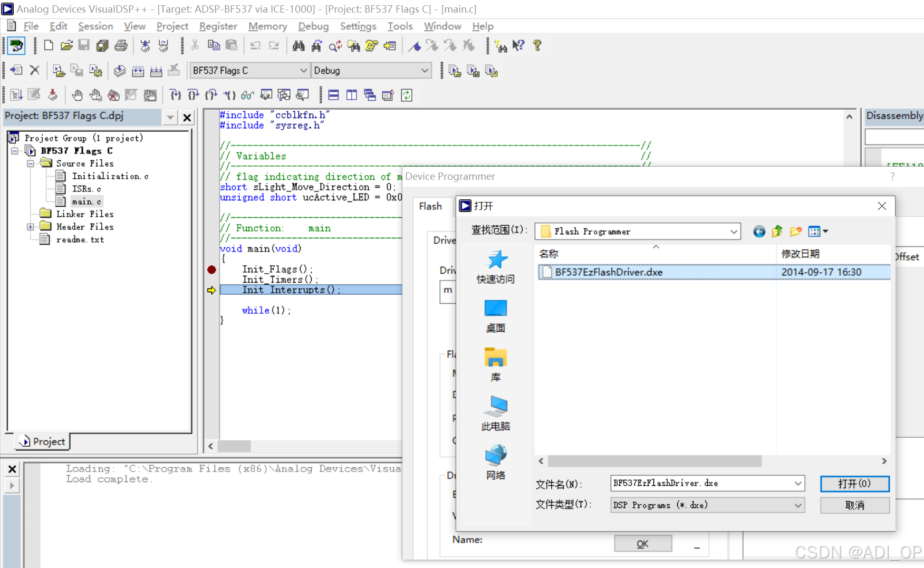924x568 pixels.
Task: Click the Toggle Bookmark flag icon
Action: click(x=415, y=46)
